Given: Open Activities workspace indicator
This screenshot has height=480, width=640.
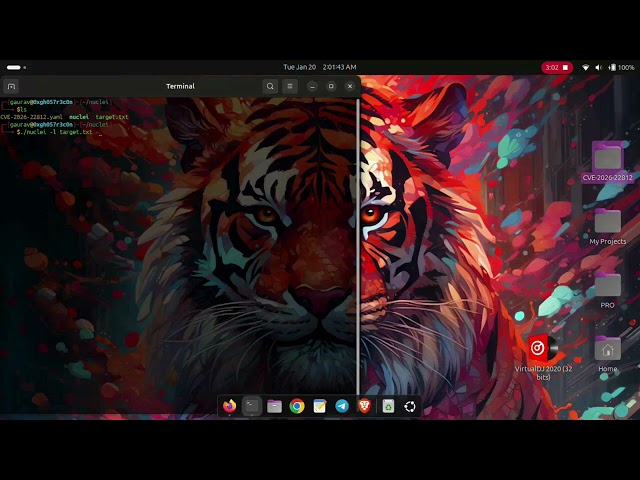Looking at the screenshot, I should [x=16, y=67].
